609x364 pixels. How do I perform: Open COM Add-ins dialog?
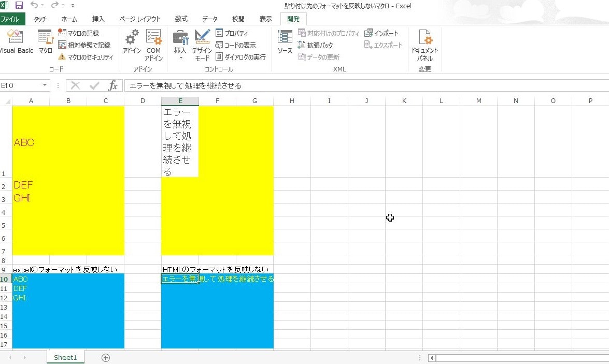(x=153, y=45)
